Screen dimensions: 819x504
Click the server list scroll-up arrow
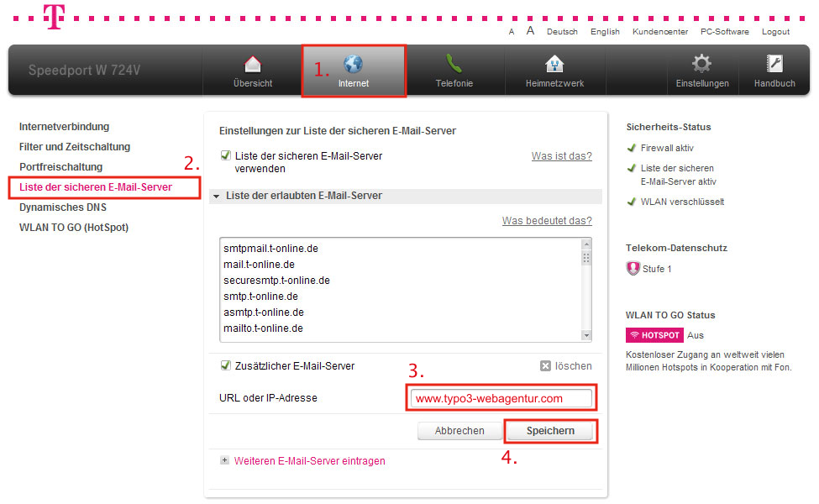coord(586,244)
